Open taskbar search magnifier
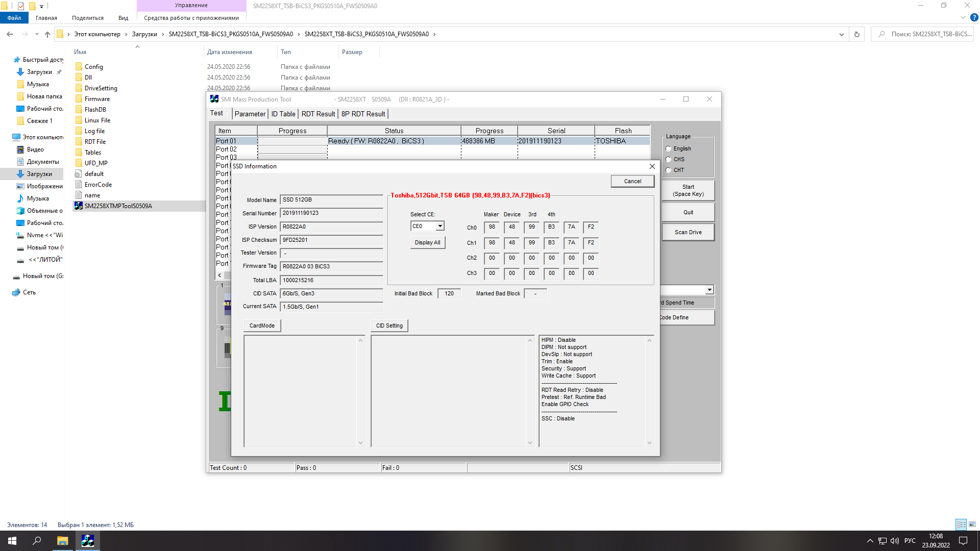This screenshot has width=980, height=551. pos(37,541)
